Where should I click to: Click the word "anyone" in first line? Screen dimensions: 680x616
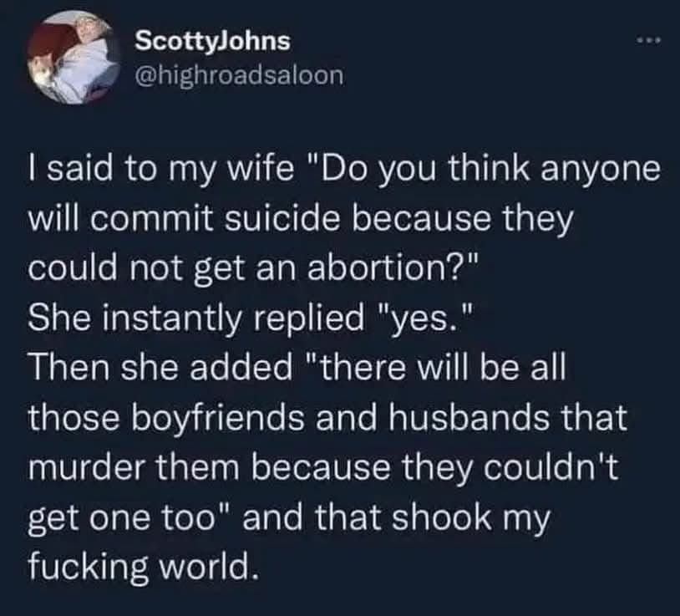point(600,171)
